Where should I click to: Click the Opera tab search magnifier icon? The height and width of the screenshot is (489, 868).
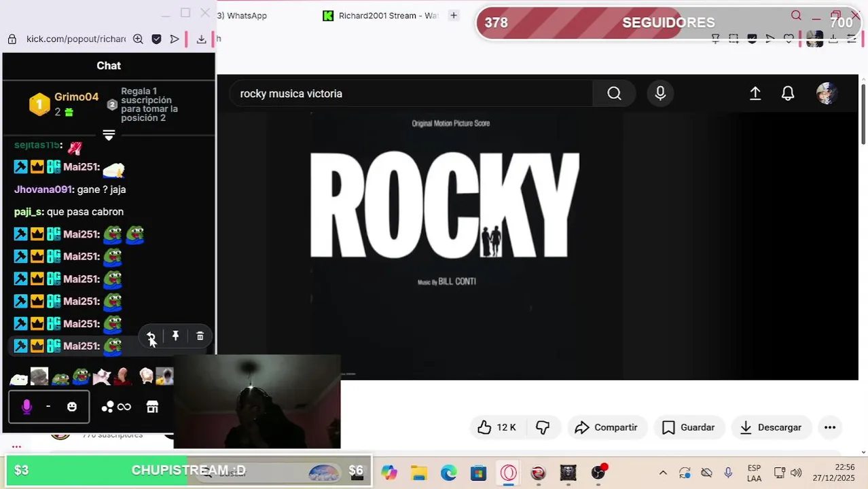(796, 16)
